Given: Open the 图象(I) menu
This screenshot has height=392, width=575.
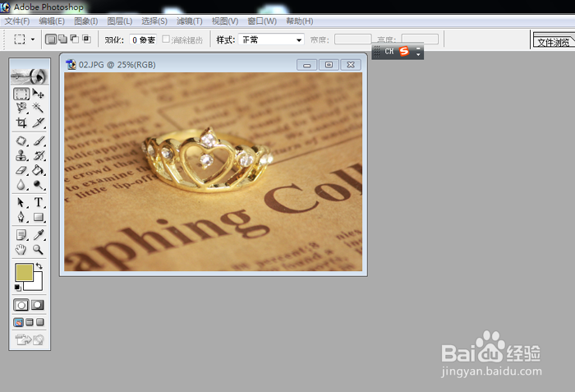Looking at the screenshot, I should pyautogui.click(x=85, y=21).
